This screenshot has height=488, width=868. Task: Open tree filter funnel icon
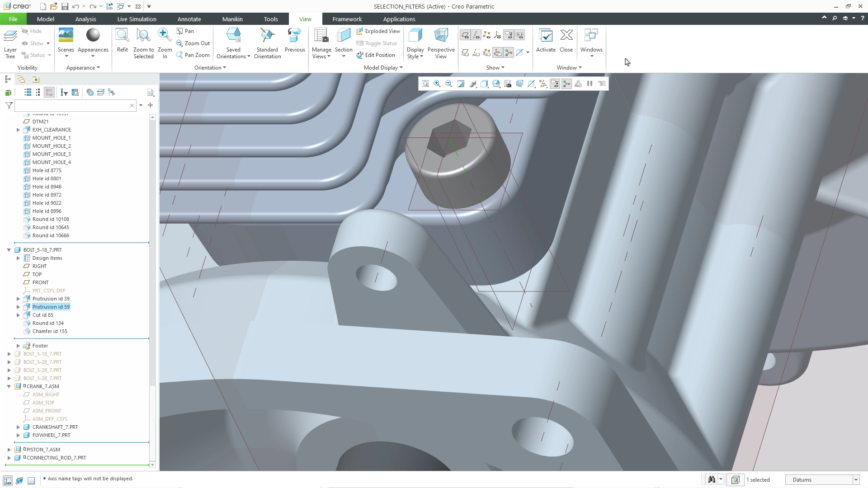pos(9,105)
